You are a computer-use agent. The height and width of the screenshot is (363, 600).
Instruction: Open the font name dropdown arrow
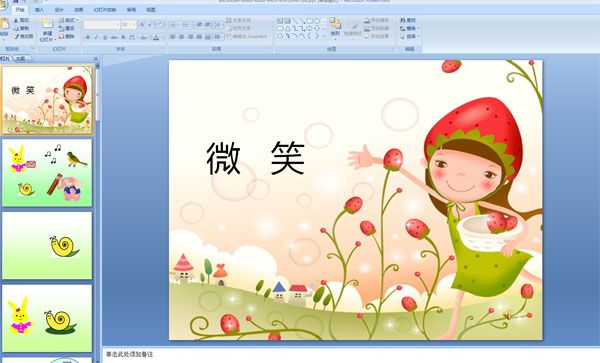tap(117, 25)
